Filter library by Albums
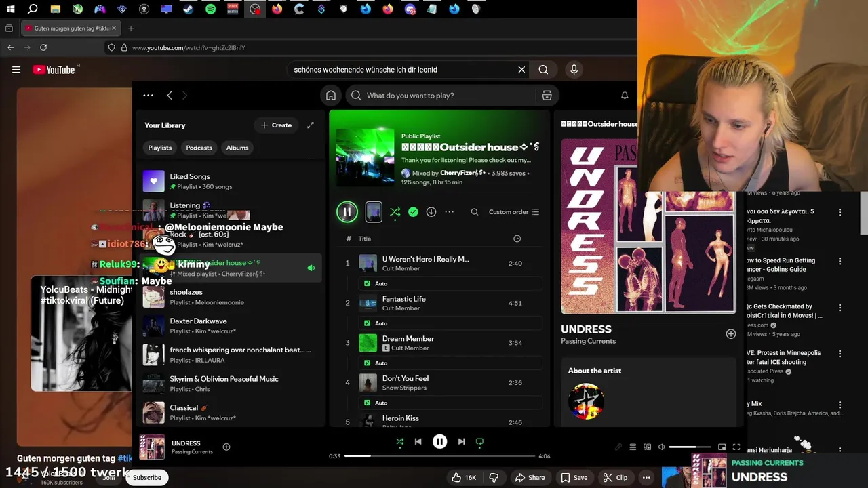 (x=237, y=148)
